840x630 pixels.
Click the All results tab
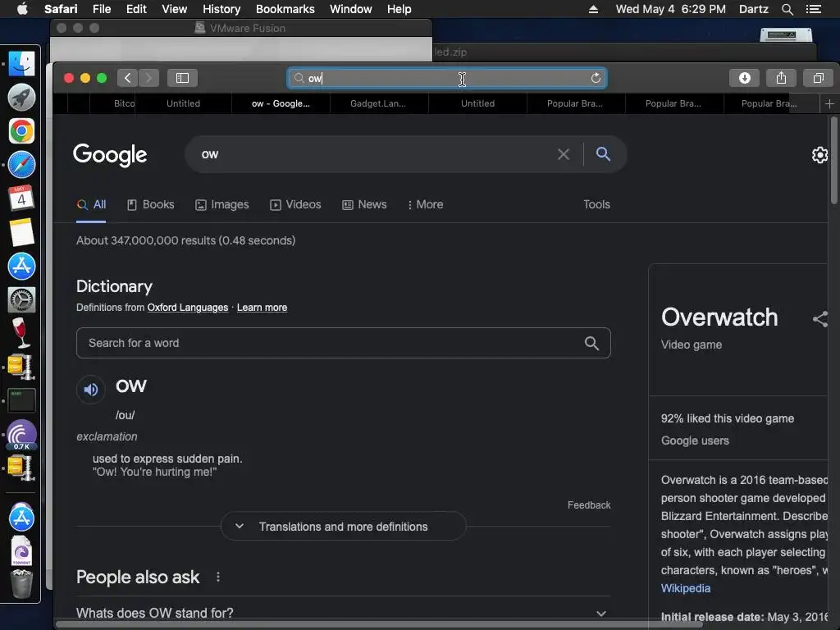92,204
